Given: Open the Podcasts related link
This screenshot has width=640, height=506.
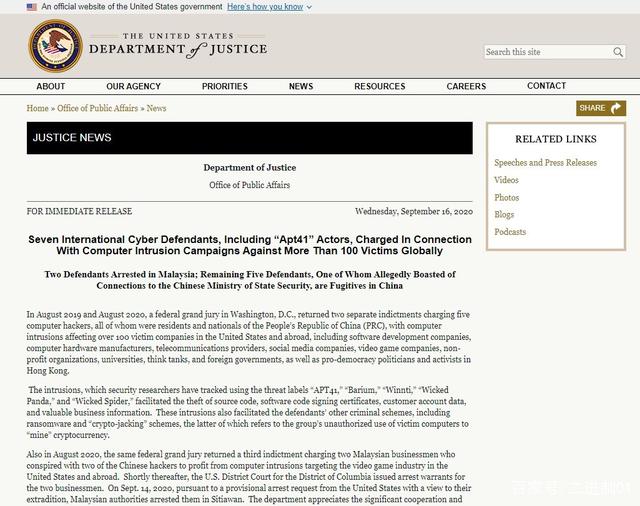Looking at the screenshot, I should [x=510, y=232].
